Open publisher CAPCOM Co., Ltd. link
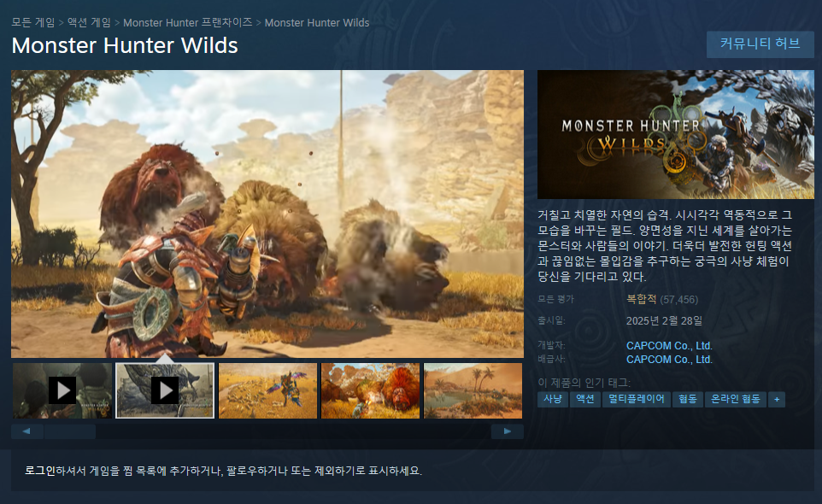Image resolution: width=822 pixels, height=504 pixels. [x=669, y=360]
